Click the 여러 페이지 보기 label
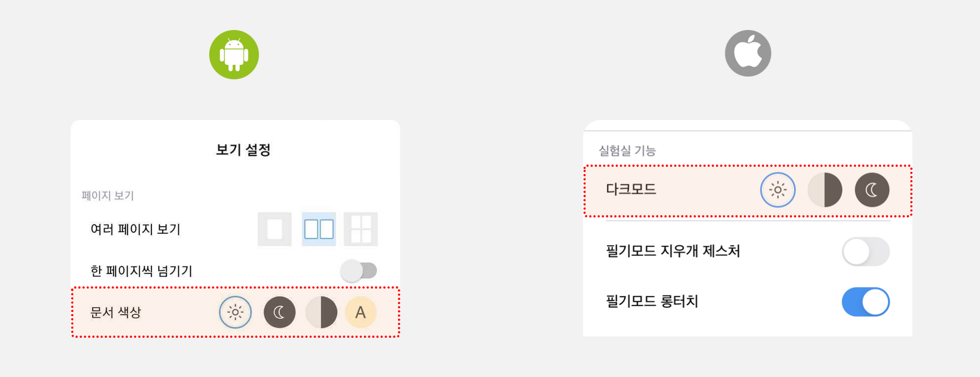 136,229
